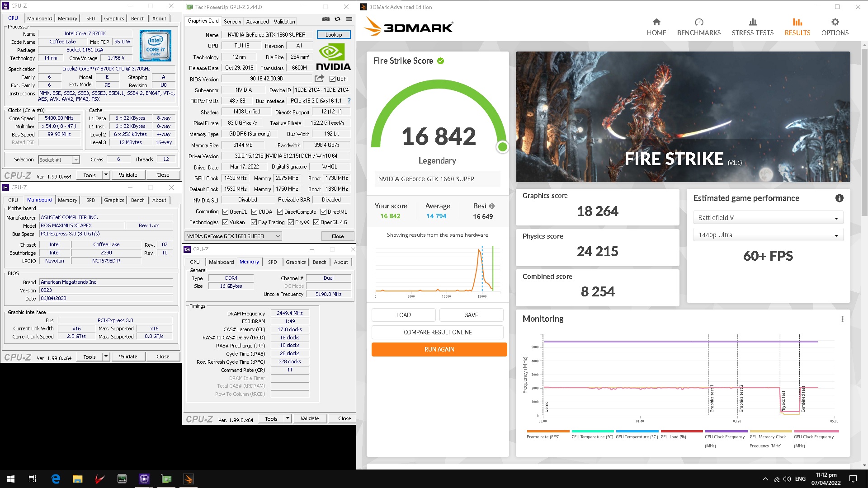Click NVIDIA logo in GPU-Z
This screenshot has height=488, width=868.
pyautogui.click(x=333, y=56)
